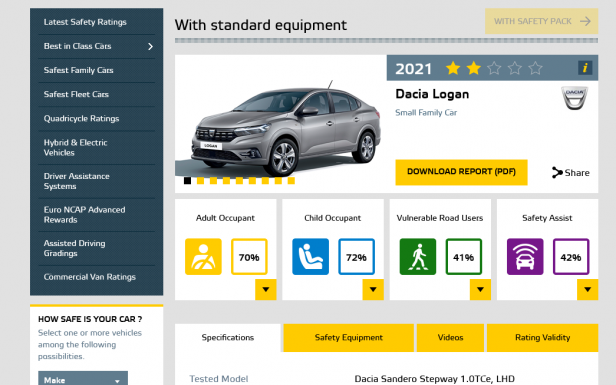Select the last yellow carousel dot

pyautogui.click(x=291, y=181)
